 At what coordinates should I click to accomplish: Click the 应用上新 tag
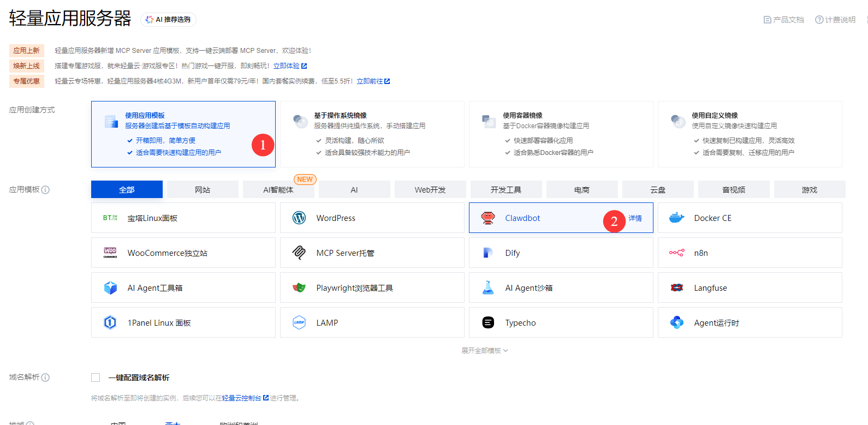(x=27, y=51)
